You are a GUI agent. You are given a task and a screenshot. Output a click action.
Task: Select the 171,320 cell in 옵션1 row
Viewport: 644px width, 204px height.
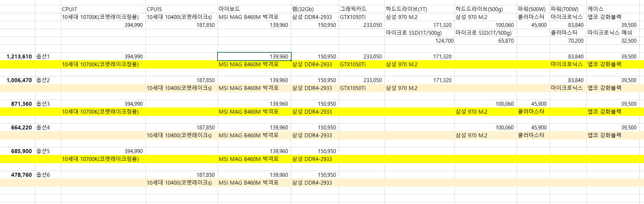420,56
